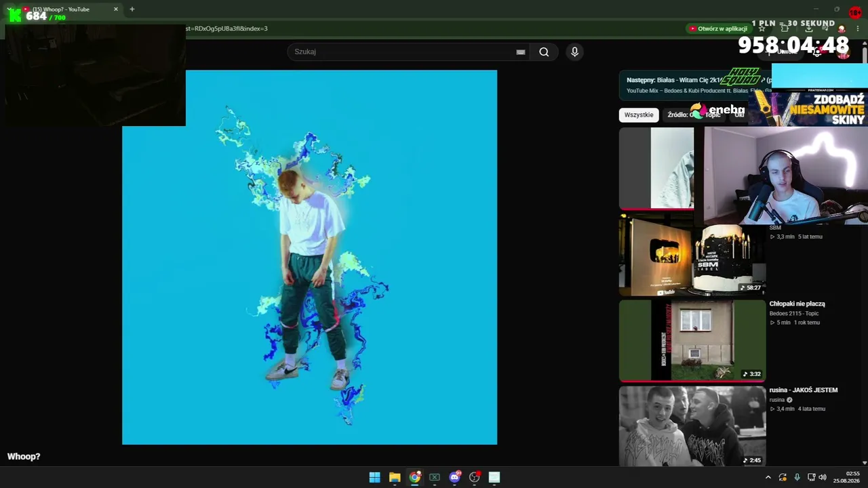
Task: Open OBS Studio from the taskbar
Action: coord(475,477)
